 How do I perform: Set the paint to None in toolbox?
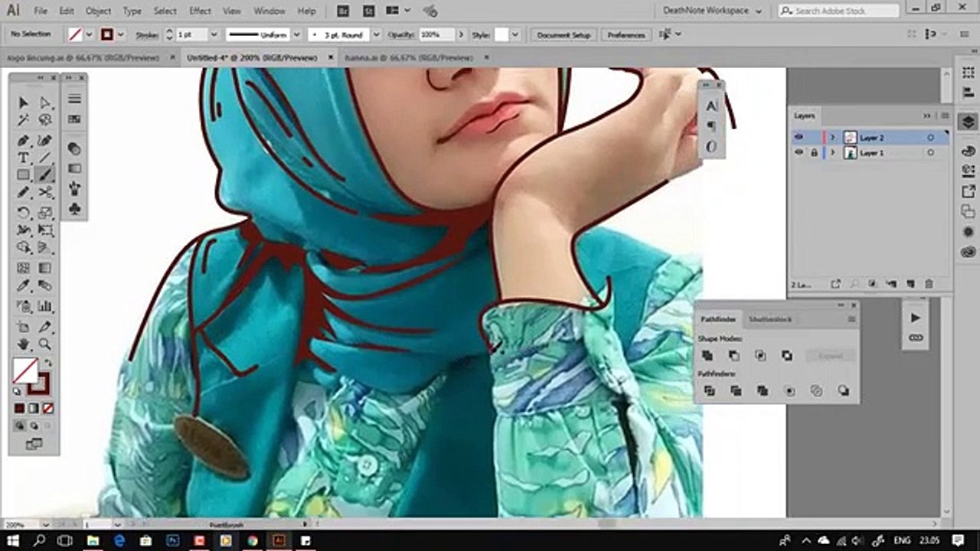click(x=47, y=409)
